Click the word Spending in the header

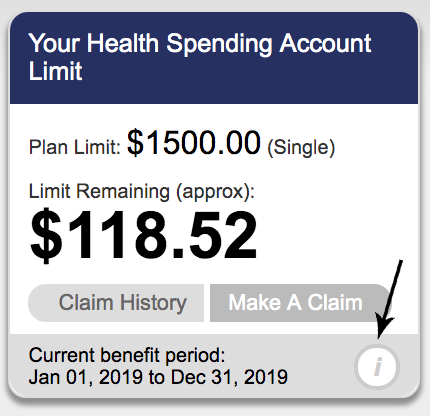pos(219,44)
